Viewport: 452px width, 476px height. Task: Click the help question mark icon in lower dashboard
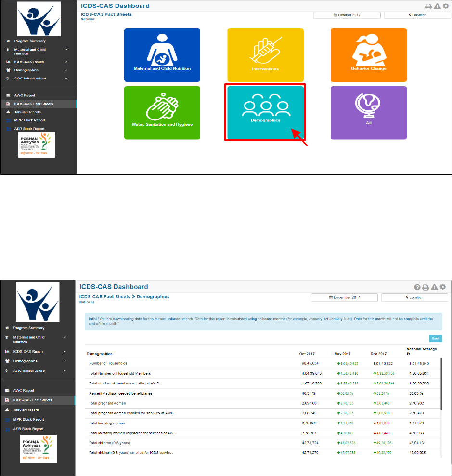pyautogui.click(x=417, y=287)
